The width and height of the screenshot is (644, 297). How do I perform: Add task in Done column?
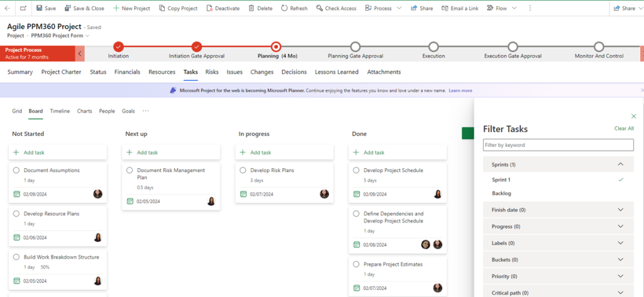pyautogui.click(x=398, y=152)
